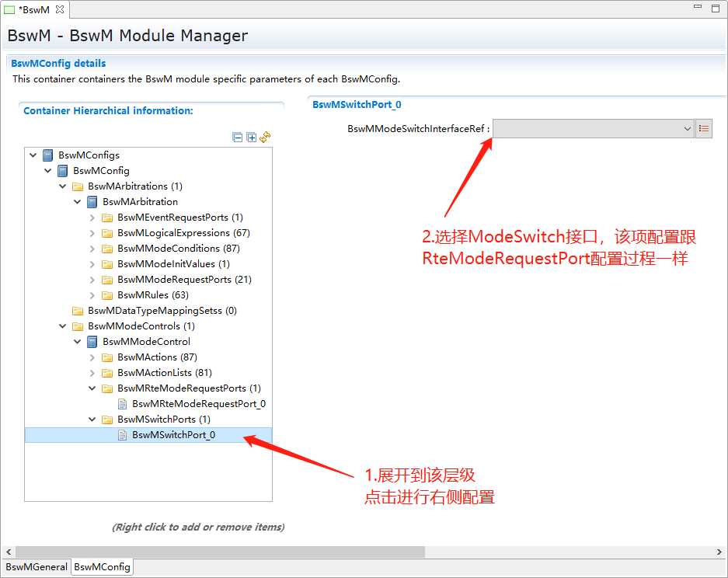Image resolution: width=728 pixels, height=578 pixels.
Task: Open the BswMModeSwitchInterfaceRef dropdown
Action: click(x=687, y=128)
